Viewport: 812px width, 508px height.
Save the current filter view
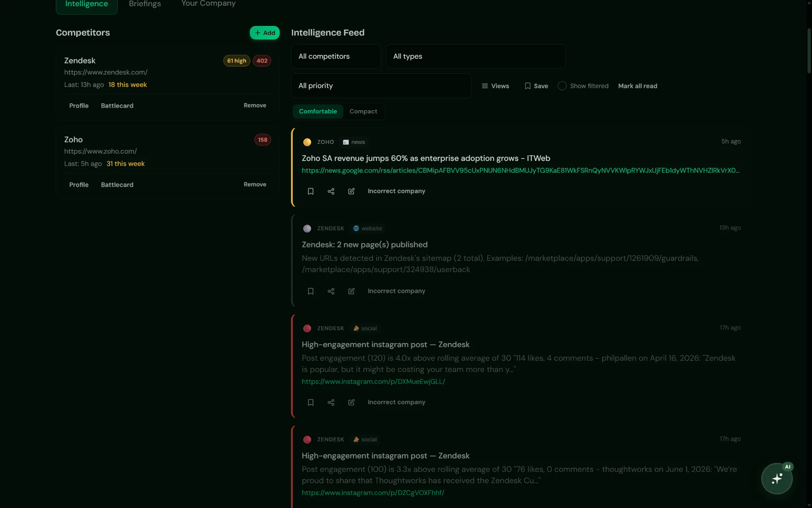536,86
